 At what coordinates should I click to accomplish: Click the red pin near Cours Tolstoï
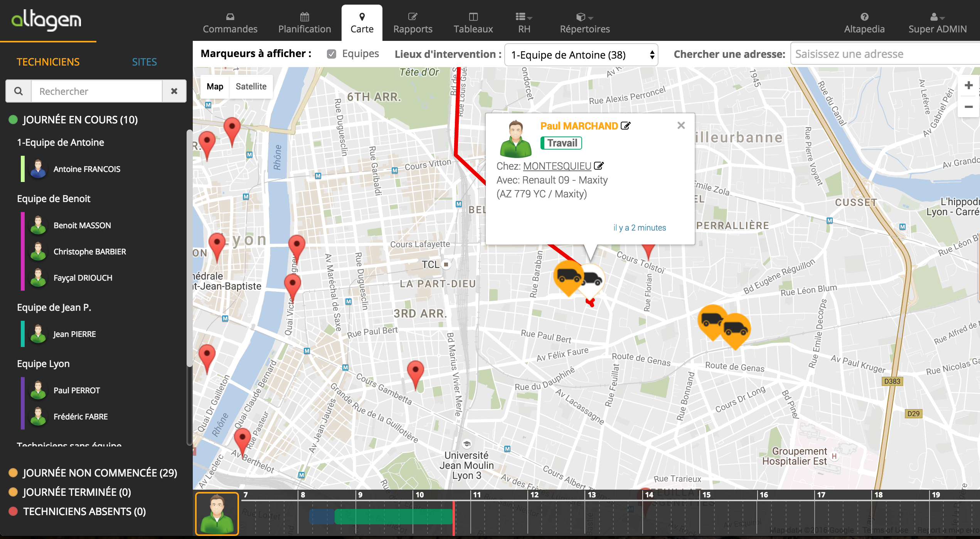tap(648, 251)
